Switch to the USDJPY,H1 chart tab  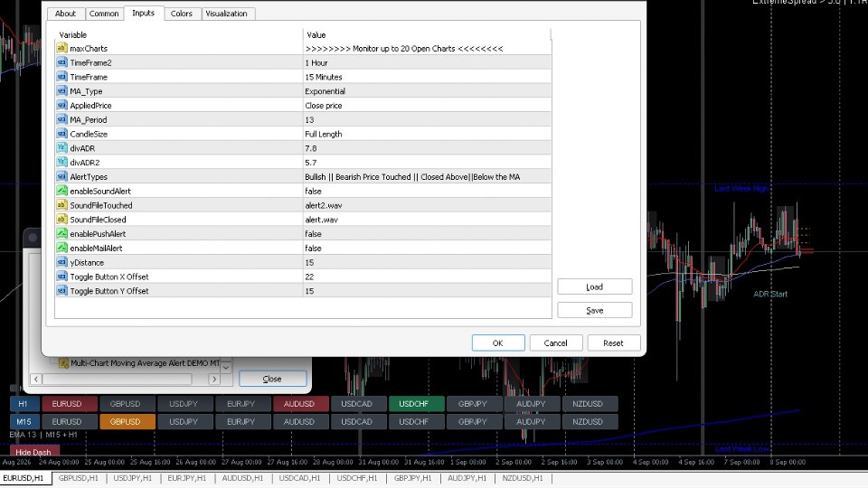pyautogui.click(x=132, y=478)
